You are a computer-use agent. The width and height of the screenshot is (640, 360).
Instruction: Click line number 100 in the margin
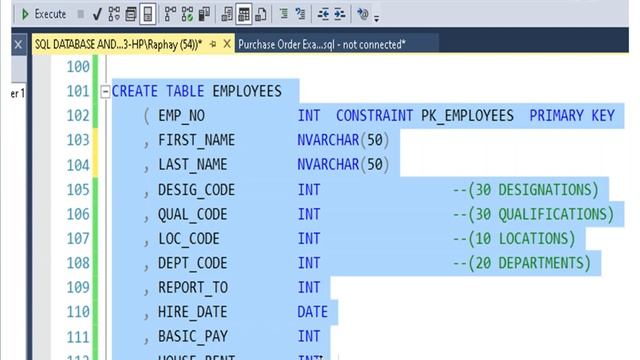78,67
